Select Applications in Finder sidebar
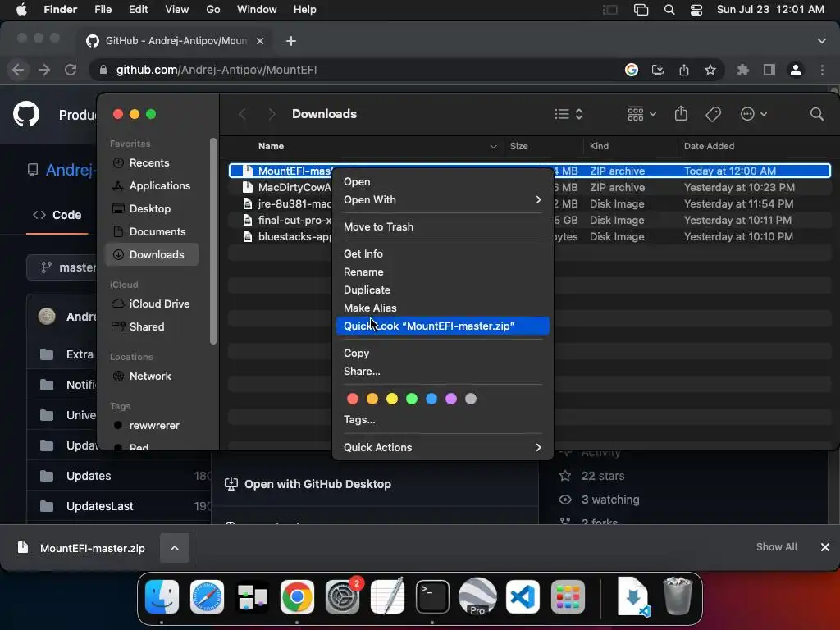 pos(152,186)
